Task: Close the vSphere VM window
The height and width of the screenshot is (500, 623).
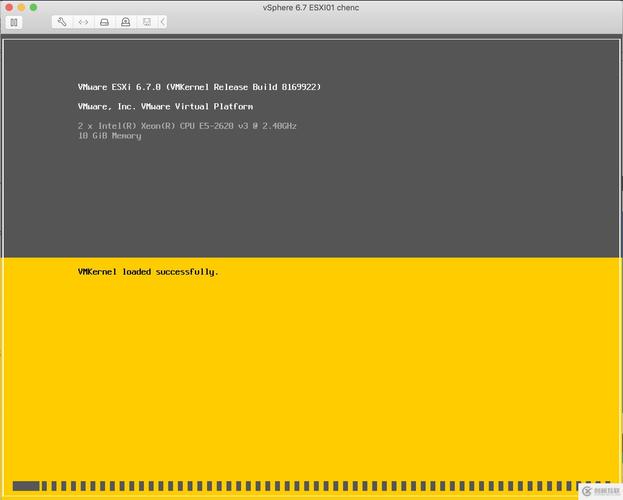Action: [8, 6]
